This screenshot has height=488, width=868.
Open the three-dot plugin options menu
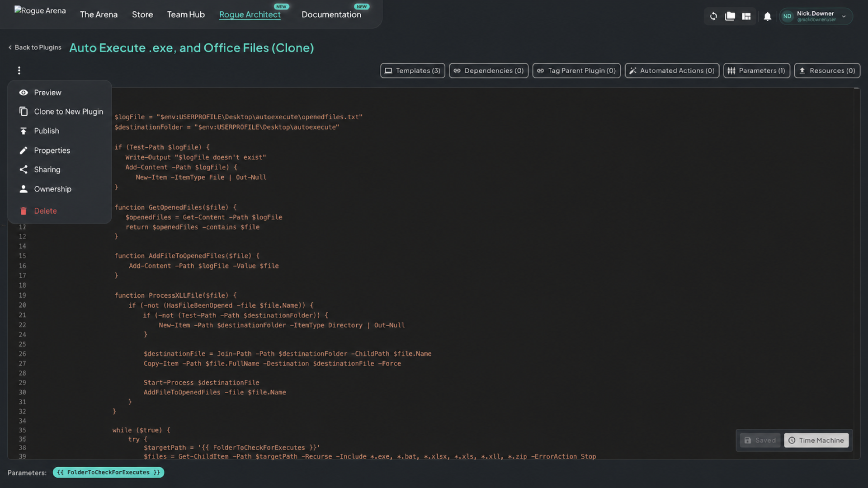click(x=19, y=70)
